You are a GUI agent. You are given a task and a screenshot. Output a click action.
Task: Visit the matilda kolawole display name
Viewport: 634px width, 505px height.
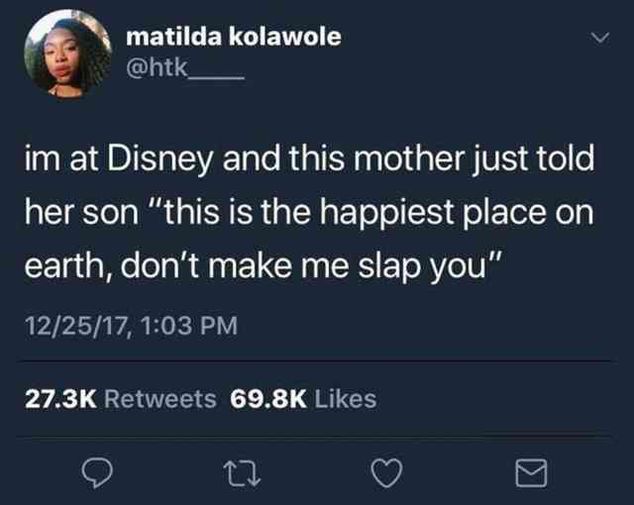point(234,37)
